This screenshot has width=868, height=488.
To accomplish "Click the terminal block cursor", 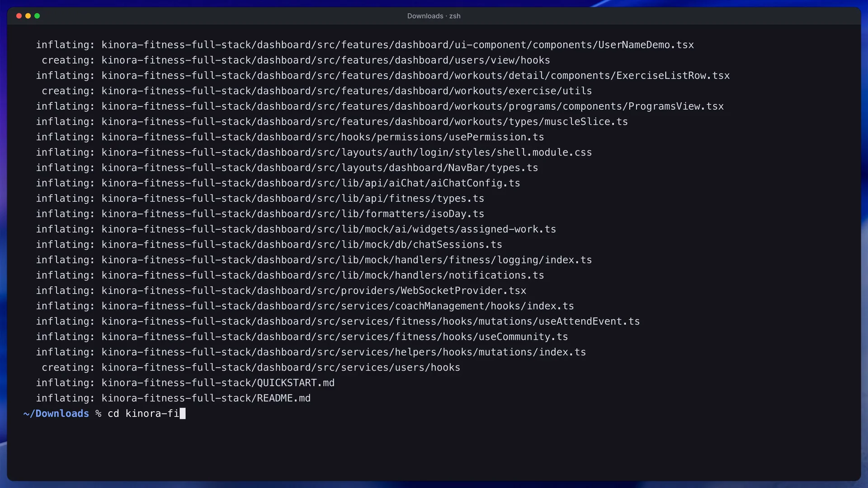I will click(x=183, y=413).
